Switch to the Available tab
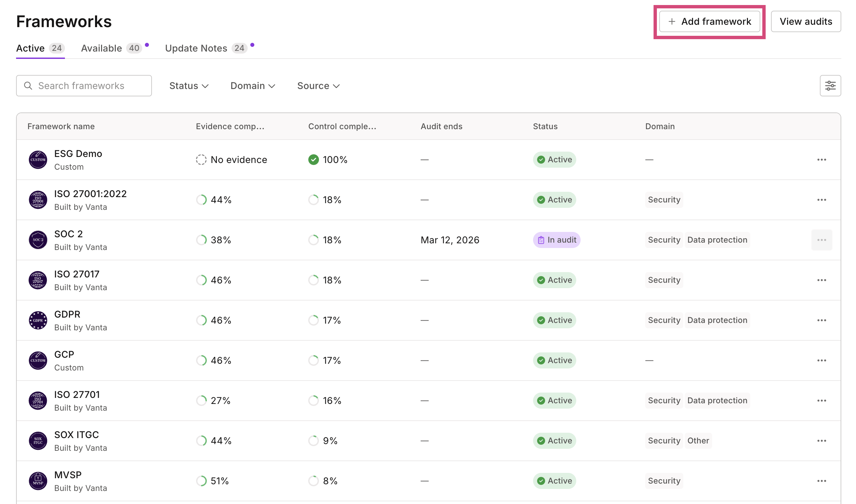The width and height of the screenshot is (856, 504). pos(111,48)
